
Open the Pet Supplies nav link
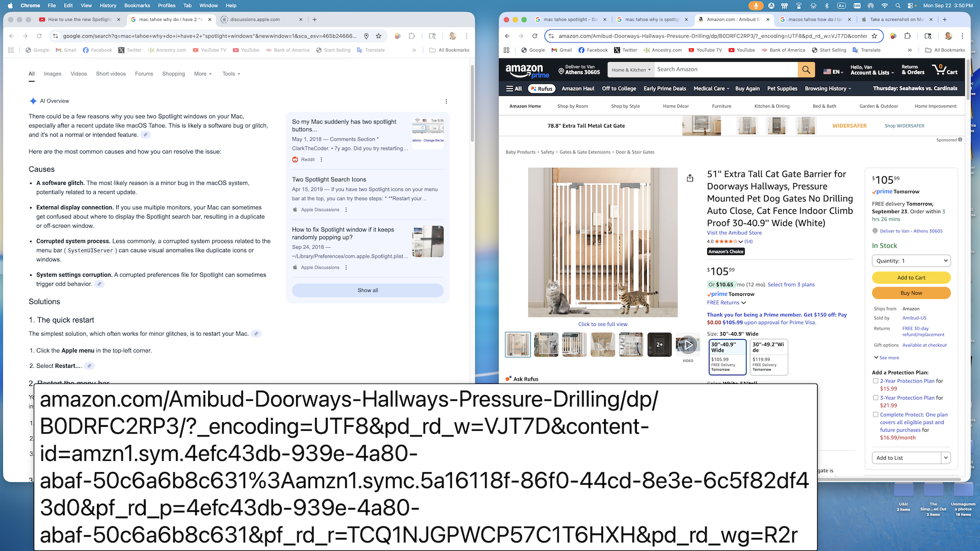pos(782,88)
